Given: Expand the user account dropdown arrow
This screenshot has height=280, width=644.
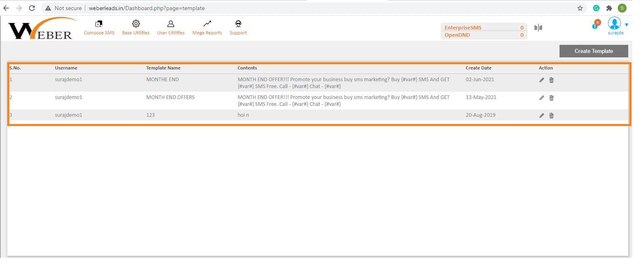Looking at the screenshot, I should click(x=627, y=25).
